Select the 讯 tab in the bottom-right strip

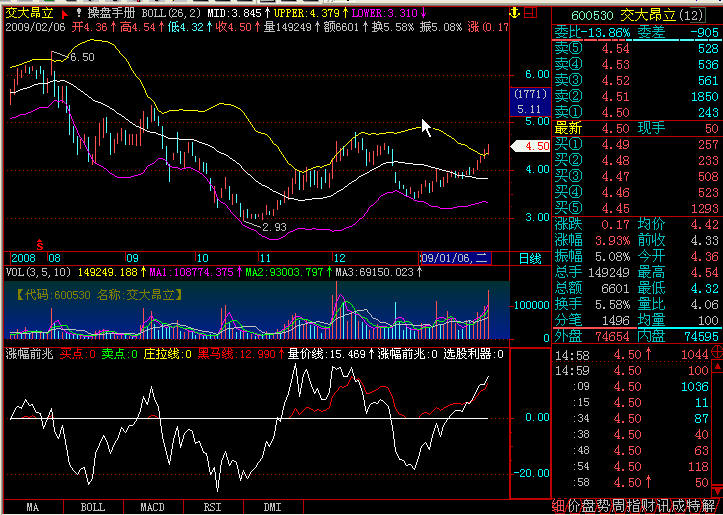tap(665, 506)
